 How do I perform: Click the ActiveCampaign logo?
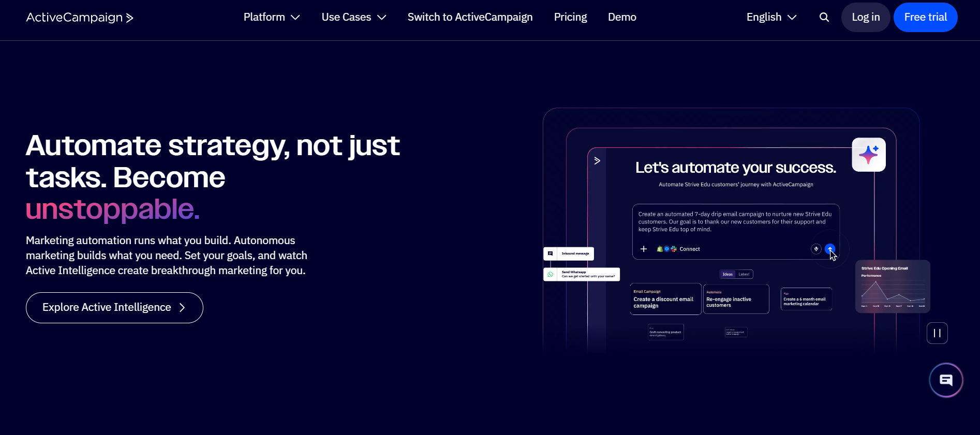tap(80, 18)
